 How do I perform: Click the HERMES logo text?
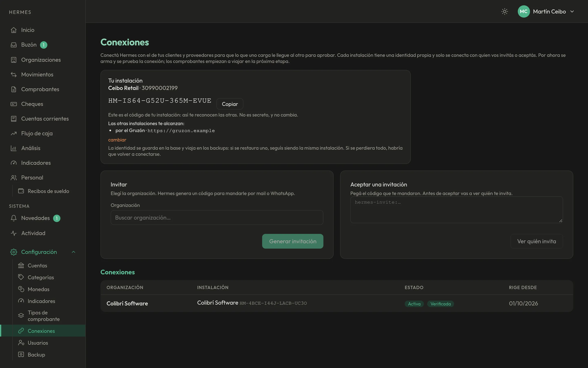[20, 12]
